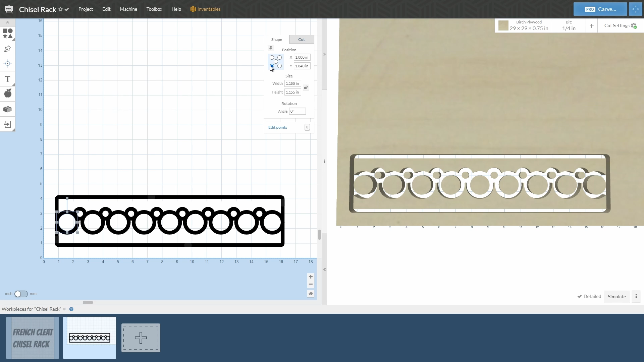Click the Edit points link

pos(277,127)
